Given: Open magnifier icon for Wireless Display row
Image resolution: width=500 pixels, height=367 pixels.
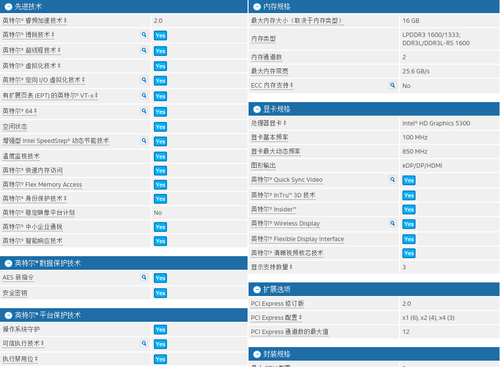Looking at the screenshot, I should (x=393, y=223).
